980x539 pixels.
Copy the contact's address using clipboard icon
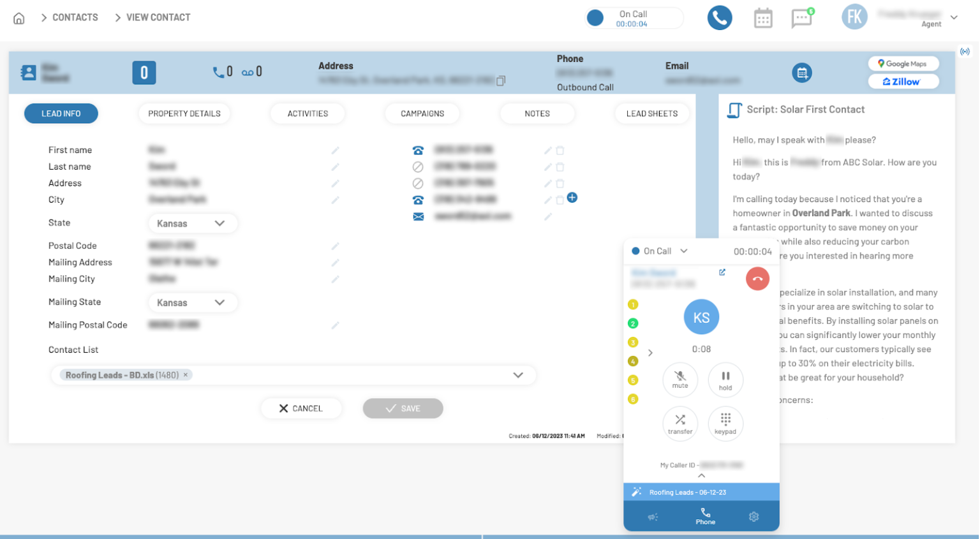[x=501, y=80]
